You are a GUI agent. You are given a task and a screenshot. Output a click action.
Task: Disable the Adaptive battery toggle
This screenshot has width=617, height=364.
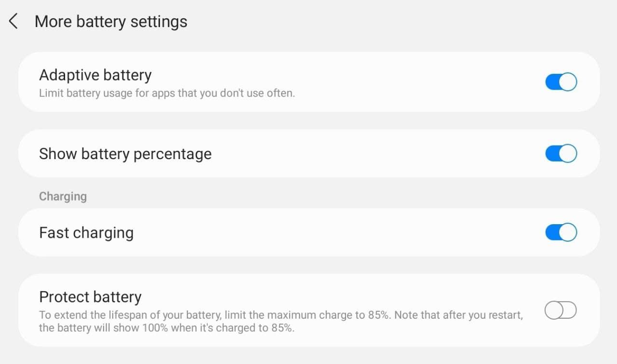click(x=561, y=81)
